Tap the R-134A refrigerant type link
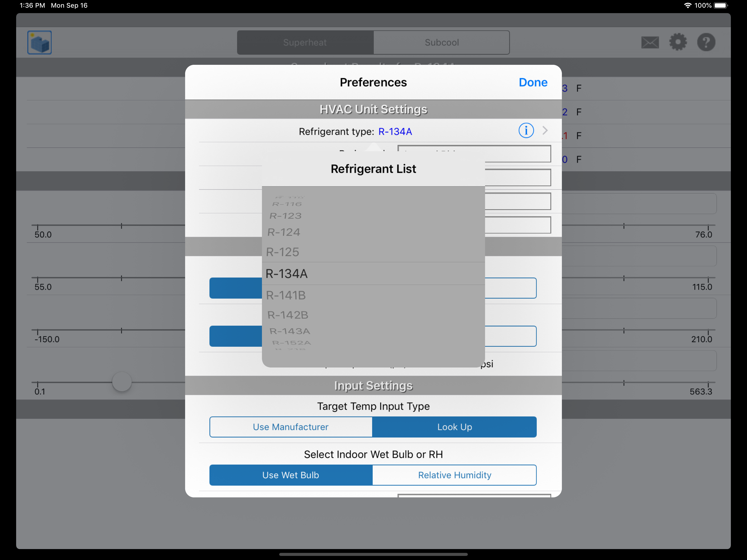The image size is (747, 560). tap(395, 132)
